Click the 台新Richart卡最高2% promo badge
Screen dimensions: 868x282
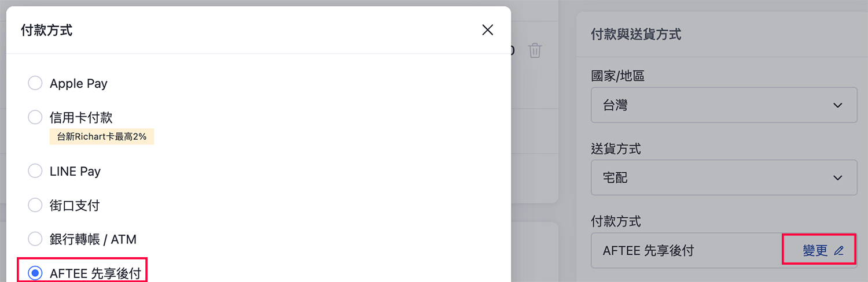[x=102, y=137]
